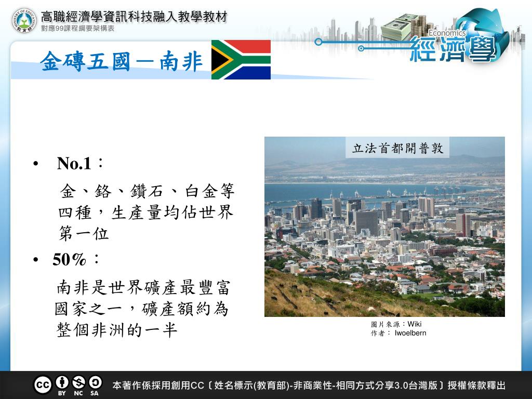Click the CC license statement in footer
The image size is (532, 399).
309,385
